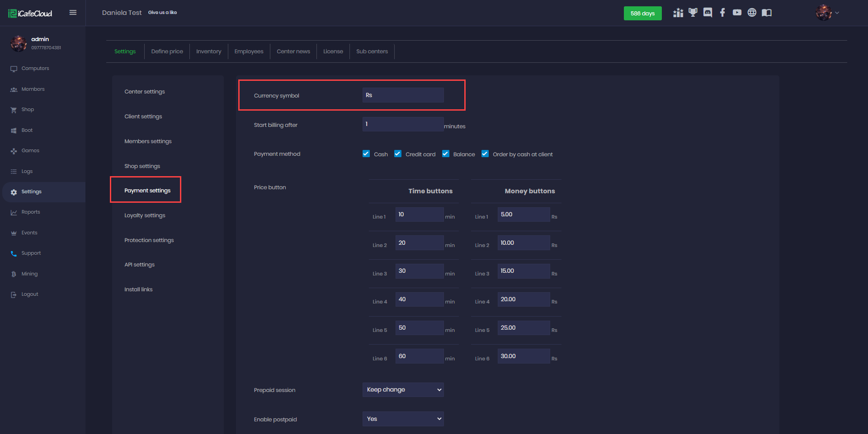Image resolution: width=868 pixels, height=434 pixels.
Task: Open the book documentation icon
Action: 767,13
